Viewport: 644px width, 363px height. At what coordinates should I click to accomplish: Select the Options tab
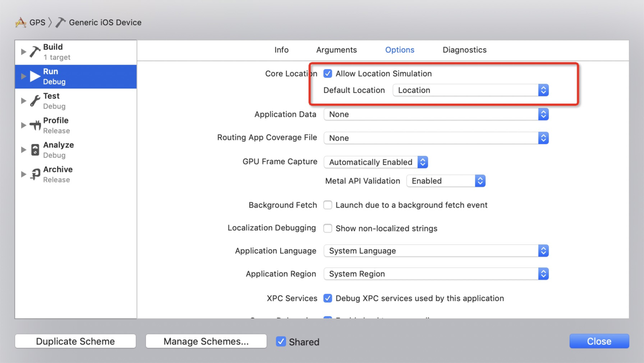399,50
